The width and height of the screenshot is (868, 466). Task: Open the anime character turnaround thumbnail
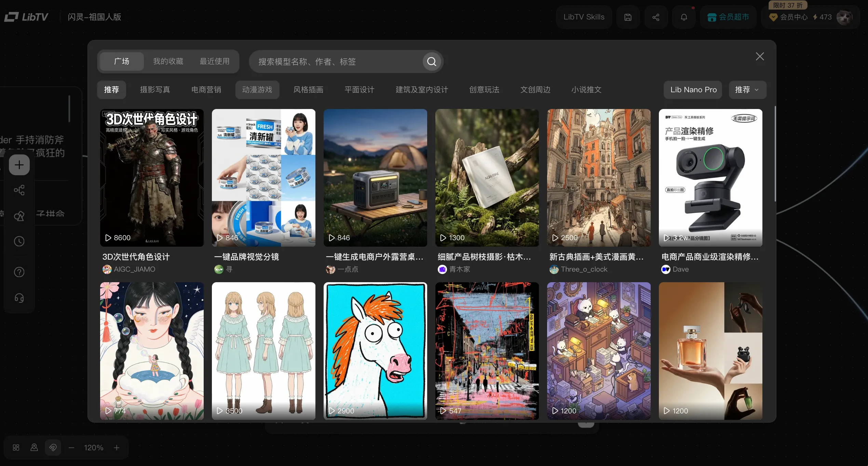[x=263, y=351]
